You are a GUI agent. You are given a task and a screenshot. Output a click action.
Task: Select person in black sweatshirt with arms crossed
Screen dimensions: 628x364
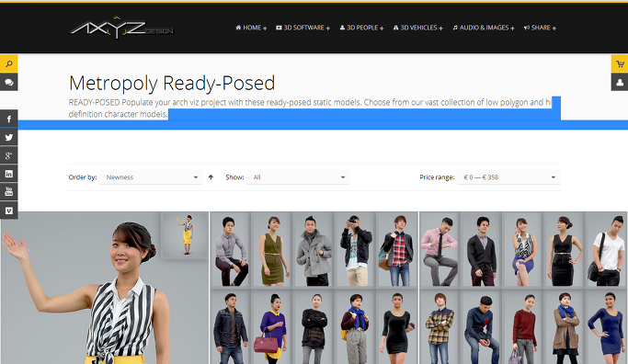pyautogui.click(x=314, y=326)
